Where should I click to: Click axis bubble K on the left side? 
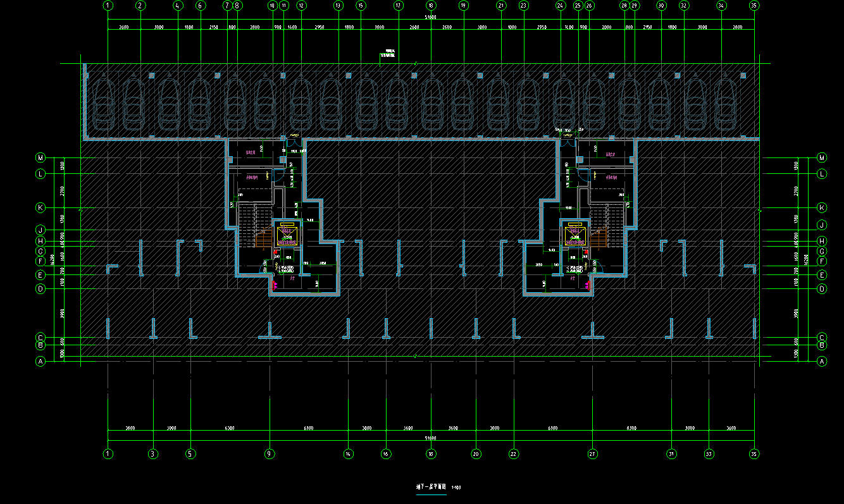click(40, 207)
